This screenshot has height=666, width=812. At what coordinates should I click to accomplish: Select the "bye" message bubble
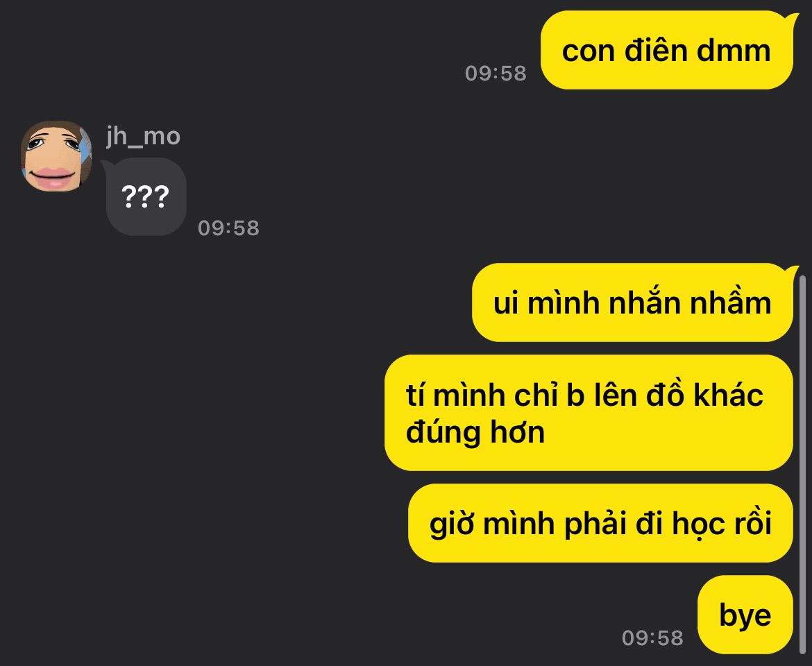point(745,615)
